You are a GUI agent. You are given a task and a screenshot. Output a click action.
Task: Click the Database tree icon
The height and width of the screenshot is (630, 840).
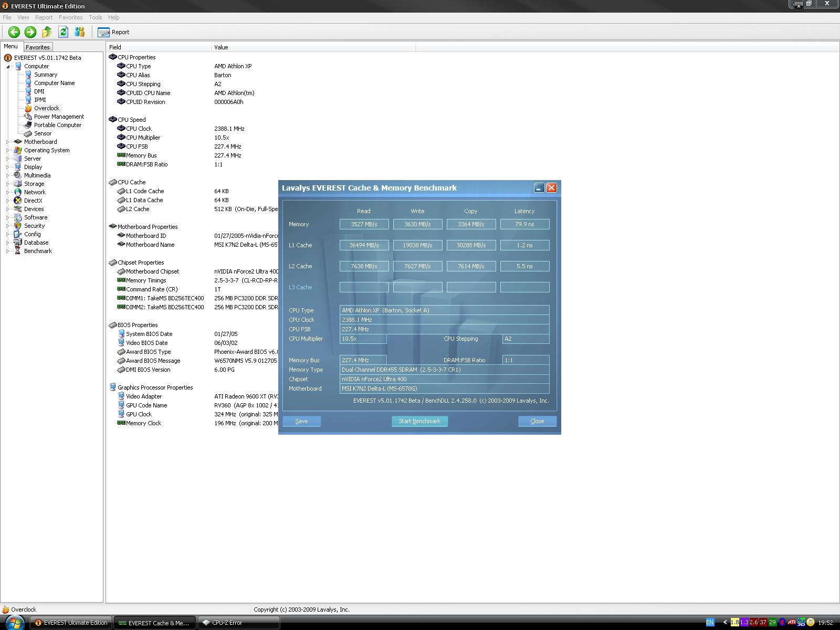(x=18, y=243)
